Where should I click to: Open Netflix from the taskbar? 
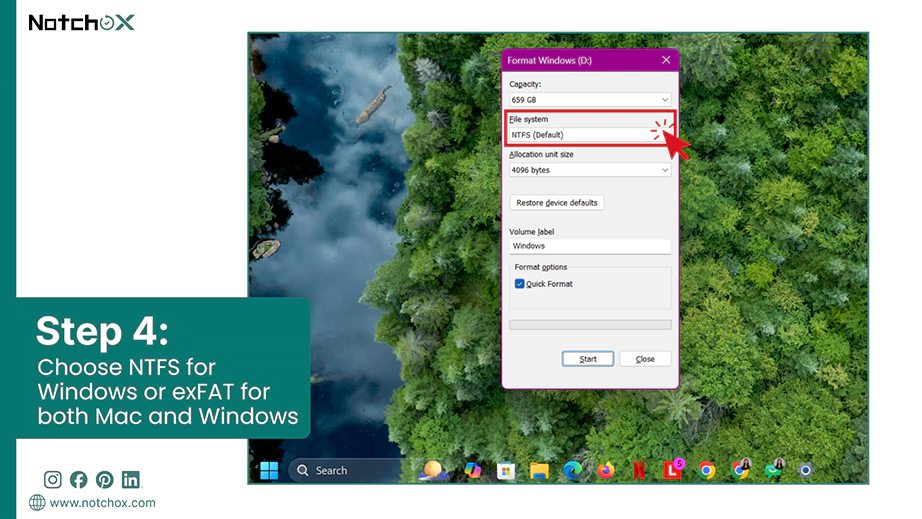[x=639, y=470]
